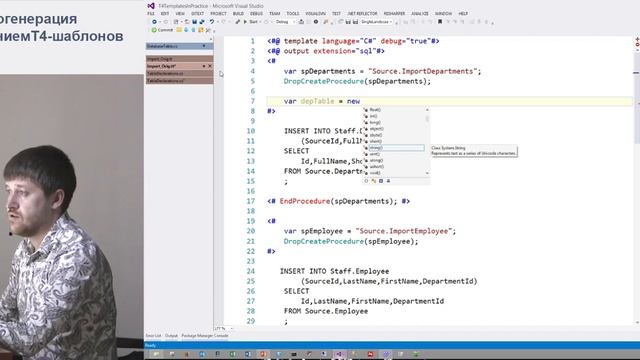Open the VIEW menu

coord(180,13)
